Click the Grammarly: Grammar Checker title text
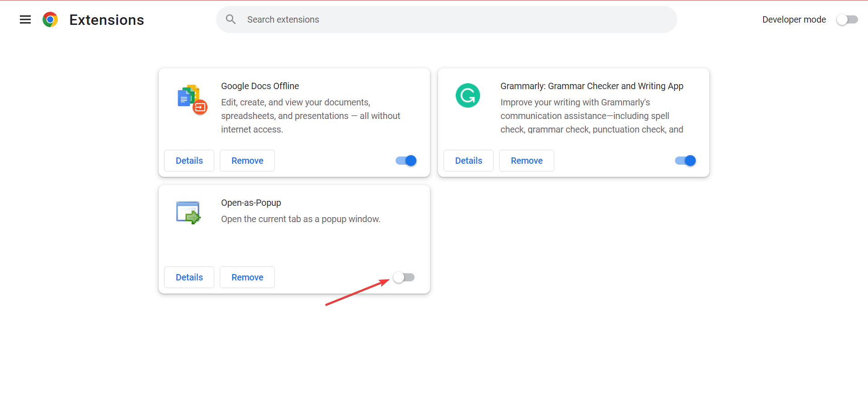 pyautogui.click(x=592, y=86)
